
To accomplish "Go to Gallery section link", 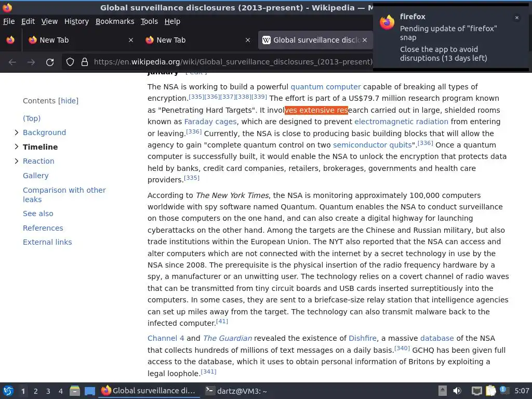I will 36,176.
